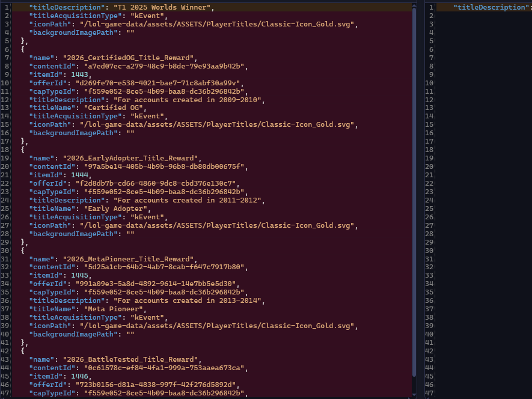Click left gutter line number 6
The image size is (532, 399).
7,49
